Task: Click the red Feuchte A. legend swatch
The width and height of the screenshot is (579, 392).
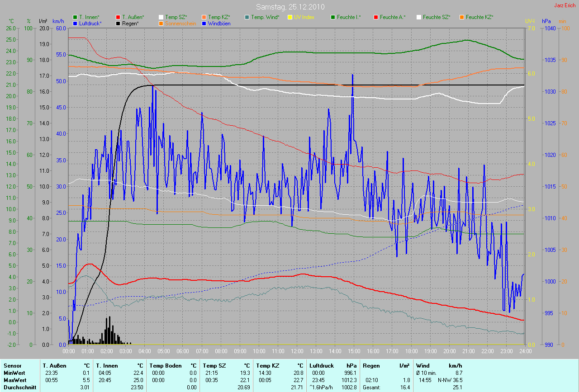Action: 375,17
